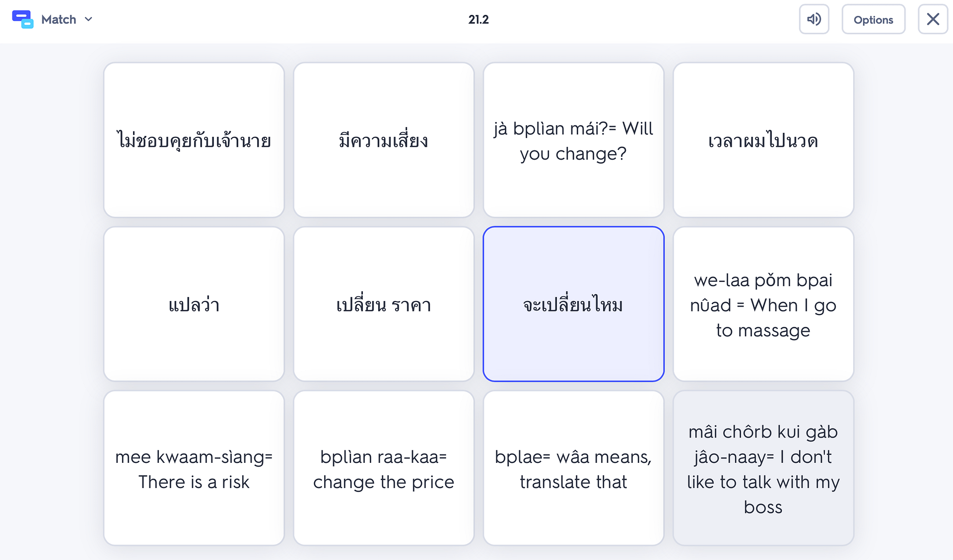Click the 21.2 timer display

478,19
